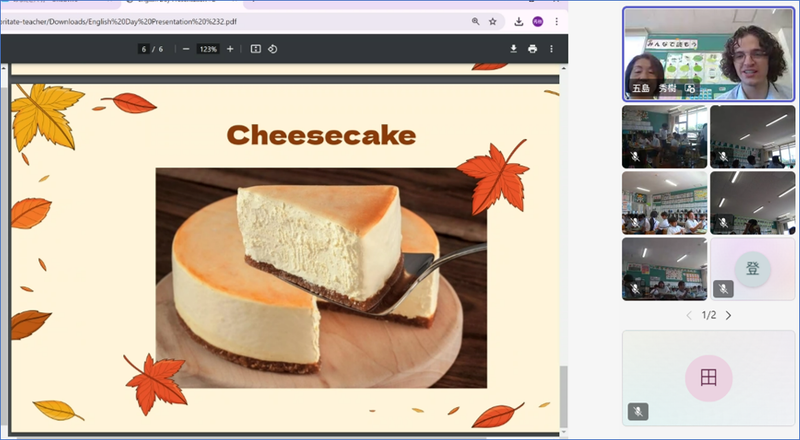Click the PDF page number field

[x=144, y=49]
